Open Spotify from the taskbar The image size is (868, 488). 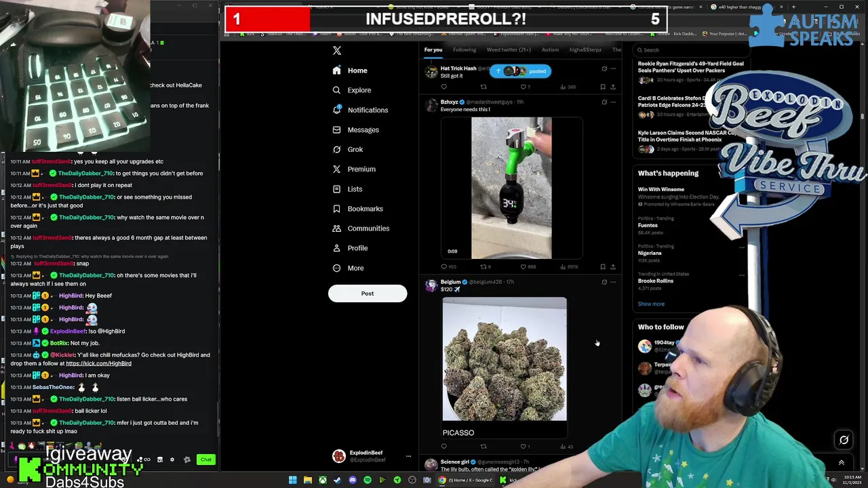pos(368,480)
